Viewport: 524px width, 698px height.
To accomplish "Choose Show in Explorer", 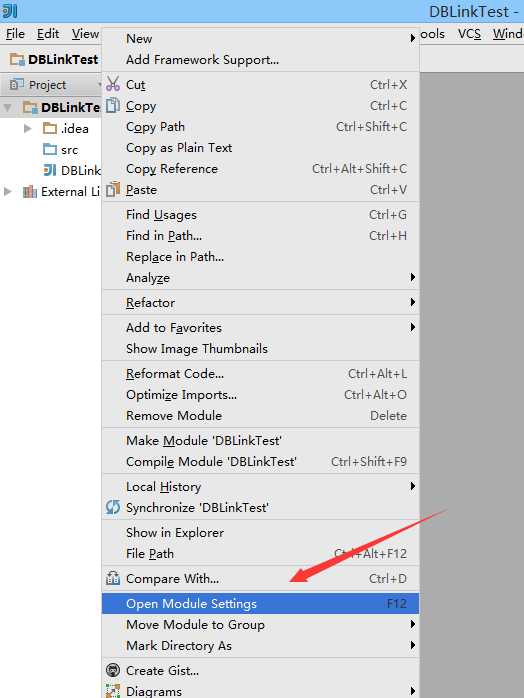I will pyautogui.click(x=260, y=532).
